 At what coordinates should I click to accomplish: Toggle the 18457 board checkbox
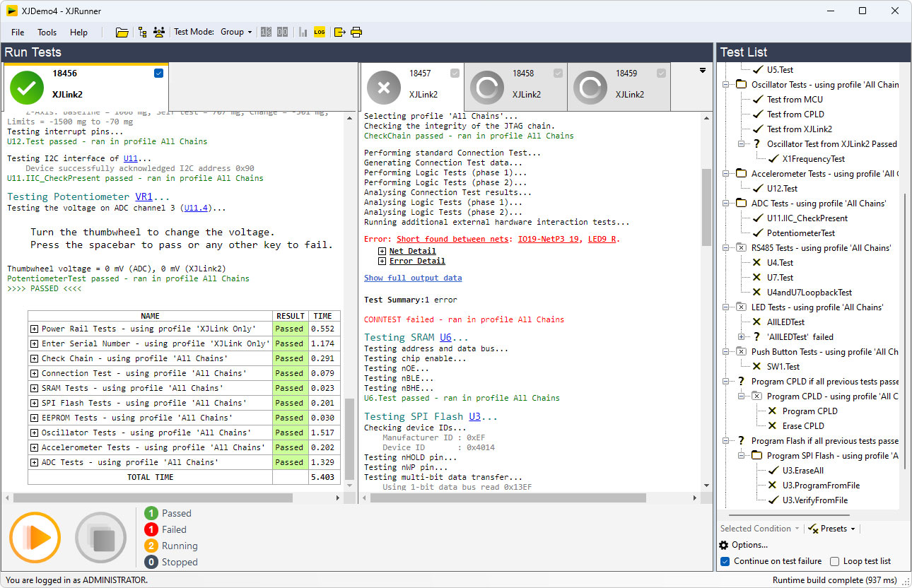click(455, 73)
